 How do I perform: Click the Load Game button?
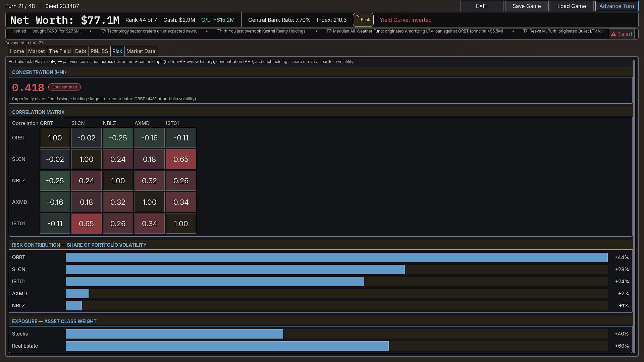point(572,6)
